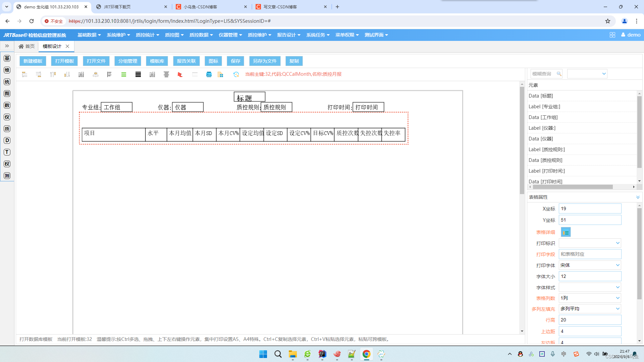This screenshot has height=362, width=644.
Task: Click the sidebar '基' icon
Action: point(7,58)
